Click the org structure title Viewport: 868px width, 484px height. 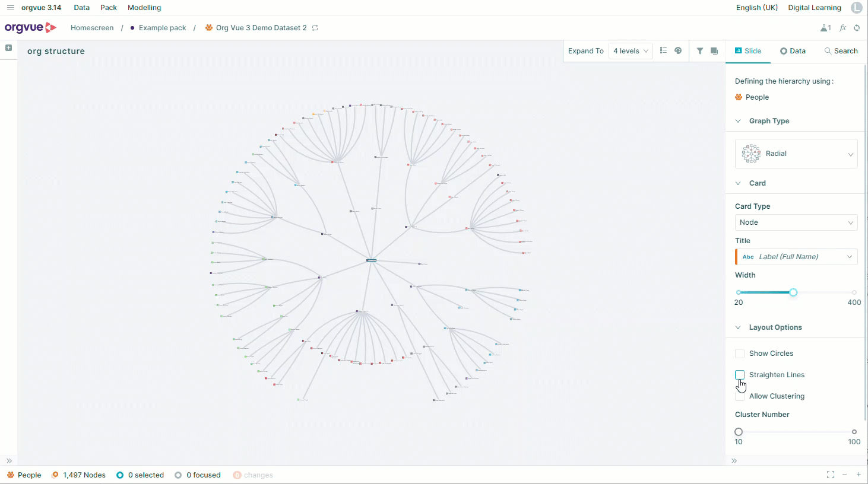56,51
